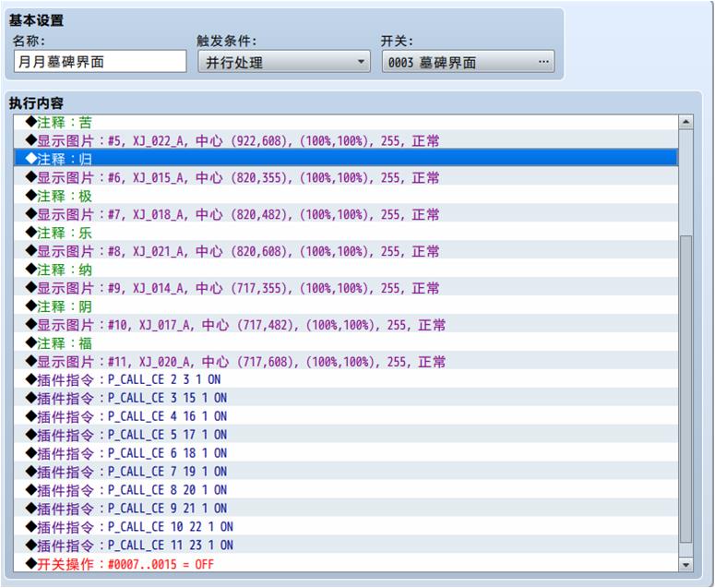The width and height of the screenshot is (715, 588).
Task: Select the comment line 注释：阴
Action: pos(346,306)
